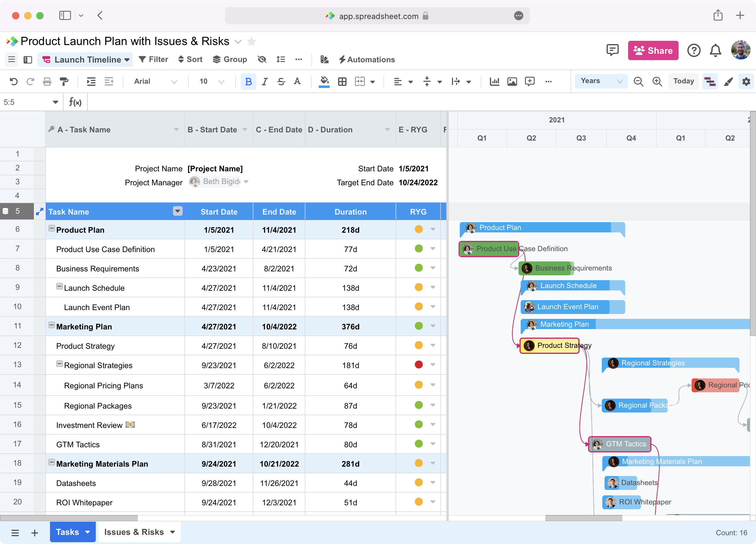Select the Tasks sheet tab
The height and width of the screenshot is (544, 756).
[68, 532]
